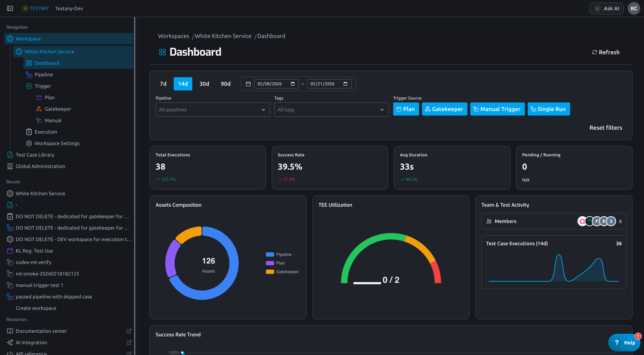Click the end date field 02/21/2026
This screenshot has width=644, height=355.
click(x=329, y=84)
